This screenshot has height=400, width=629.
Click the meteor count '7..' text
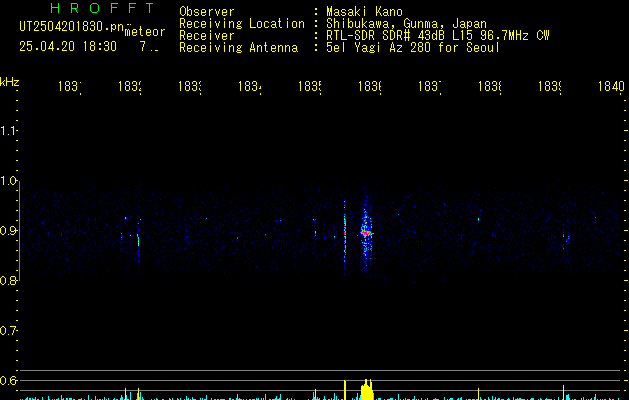click(149, 47)
